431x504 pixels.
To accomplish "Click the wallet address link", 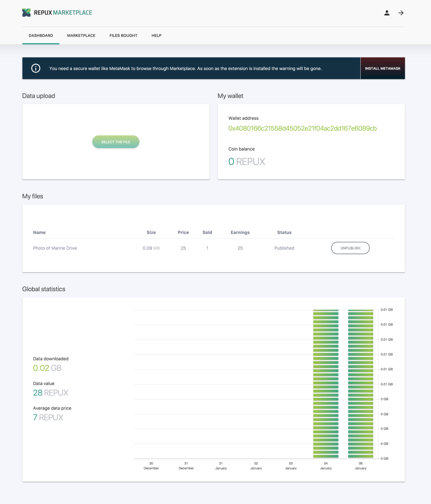I will pos(302,128).
